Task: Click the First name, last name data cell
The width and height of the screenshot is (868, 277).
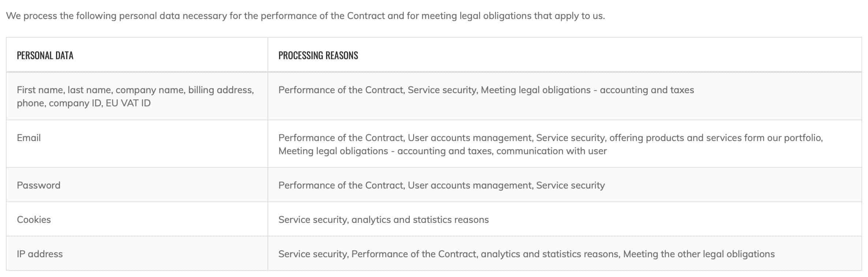Action: point(135,96)
